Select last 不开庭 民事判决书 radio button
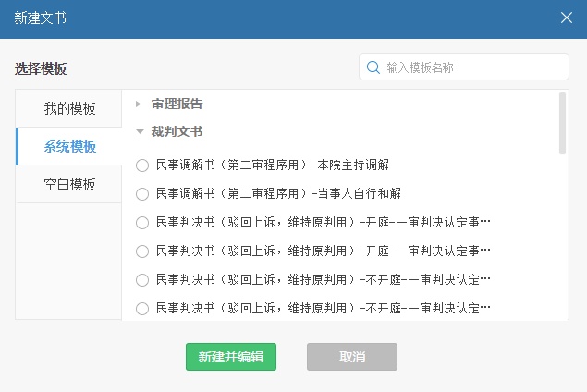587x392 pixels. pyautogui.click(x=142, y=309)
